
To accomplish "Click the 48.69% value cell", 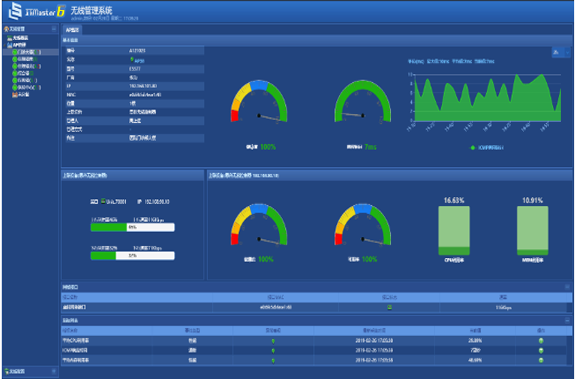I will click(475, 361).
